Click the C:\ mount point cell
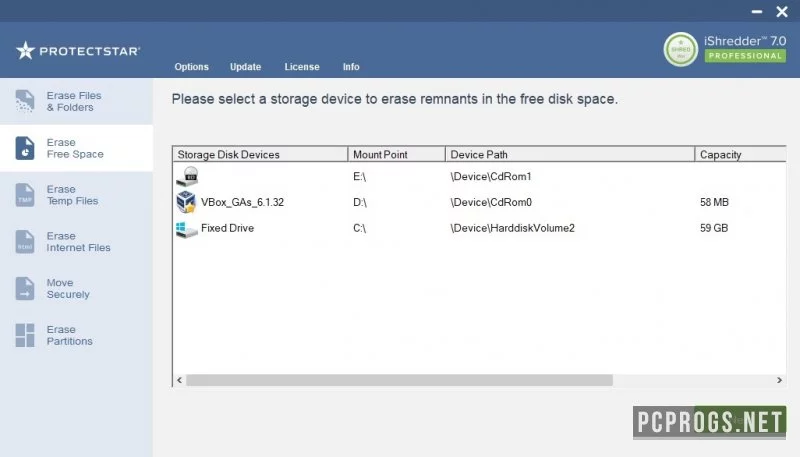Screen dimensions: 800x457 [360, 228]
